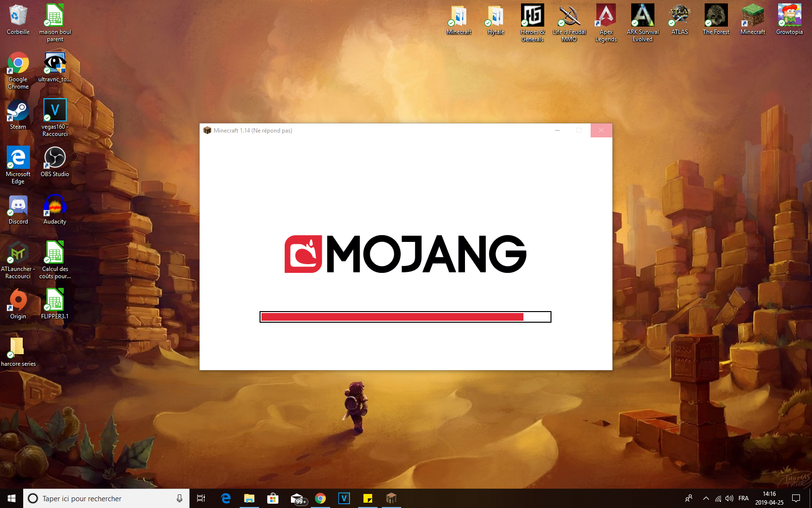Image resolution: width=812 pixels, height=508 pixels.
Task: Open the People icon in system tray
Action: (689, 498)
